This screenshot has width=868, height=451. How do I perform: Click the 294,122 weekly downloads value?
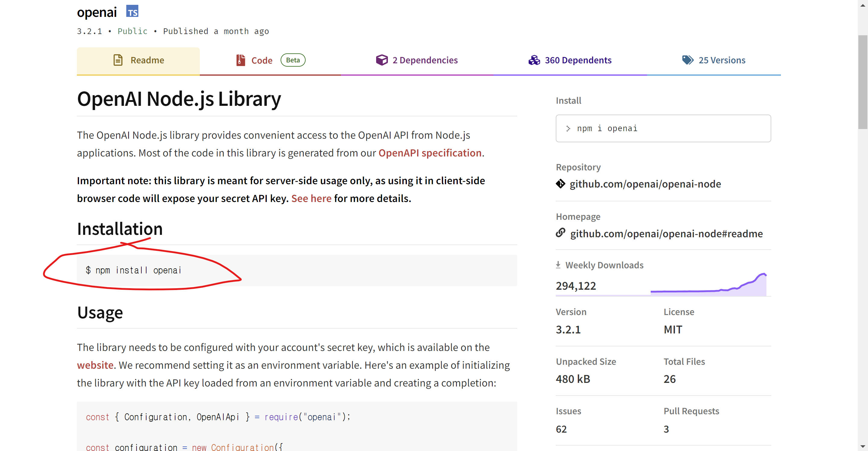coord(576,286)
